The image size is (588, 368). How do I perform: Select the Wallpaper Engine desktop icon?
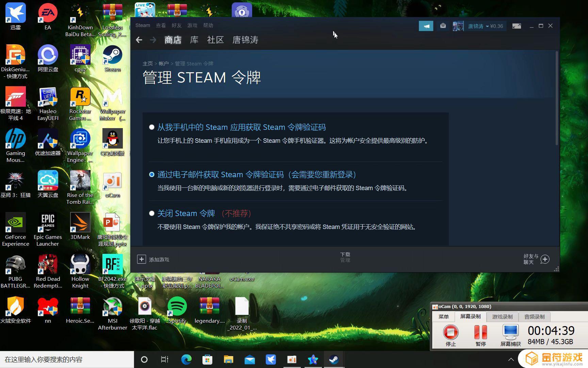tap(80, 145)
